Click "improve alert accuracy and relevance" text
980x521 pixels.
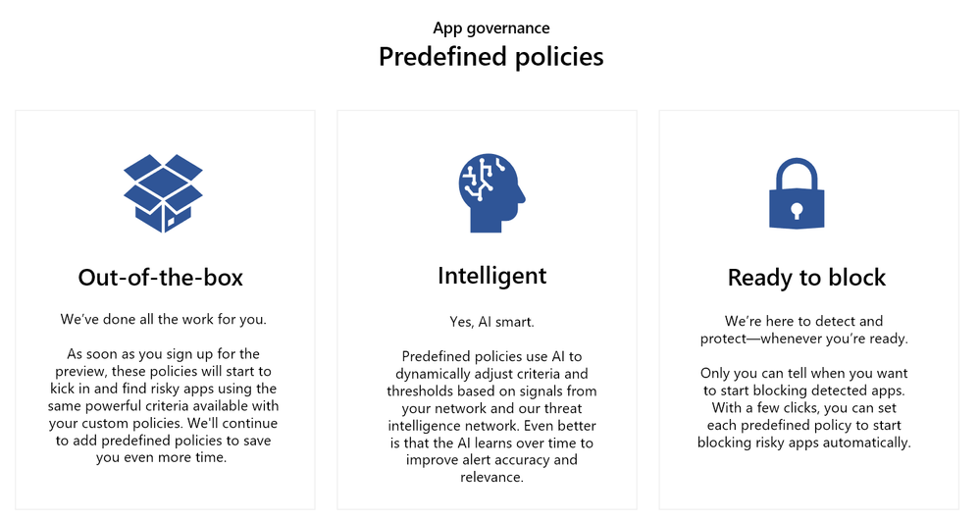(491, 468)
